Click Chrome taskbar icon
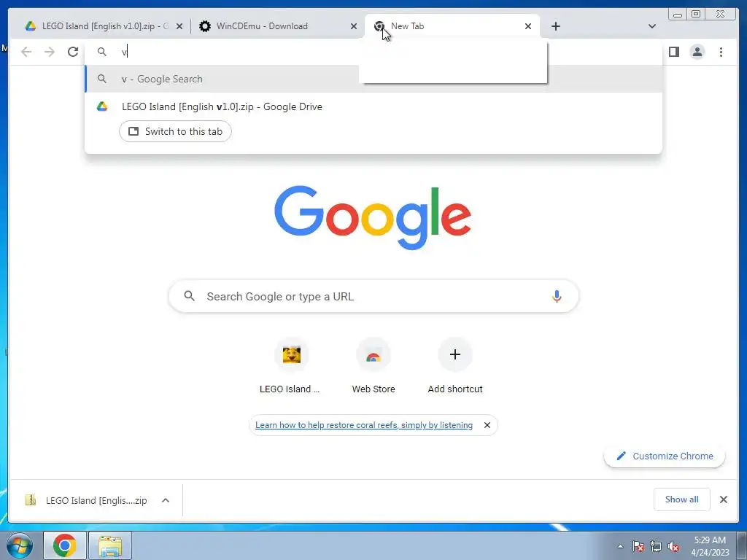This screenshot has width=747, height=560. coord(65,545)
